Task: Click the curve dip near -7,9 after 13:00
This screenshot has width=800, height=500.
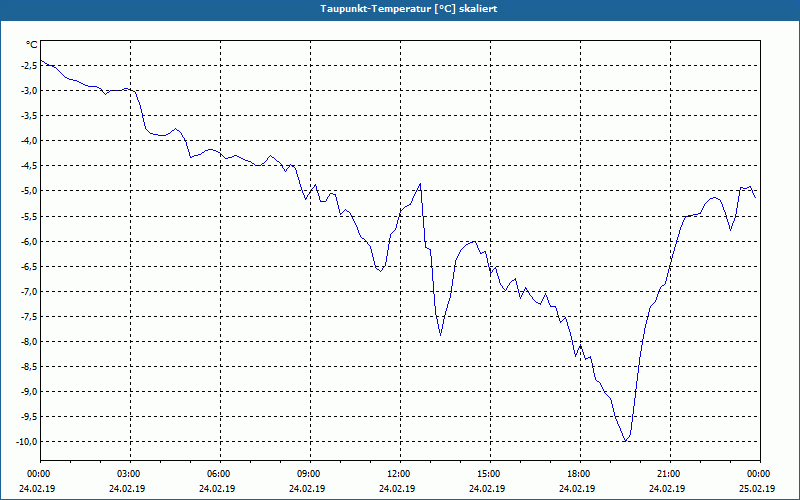Action: tap(440, 335)
